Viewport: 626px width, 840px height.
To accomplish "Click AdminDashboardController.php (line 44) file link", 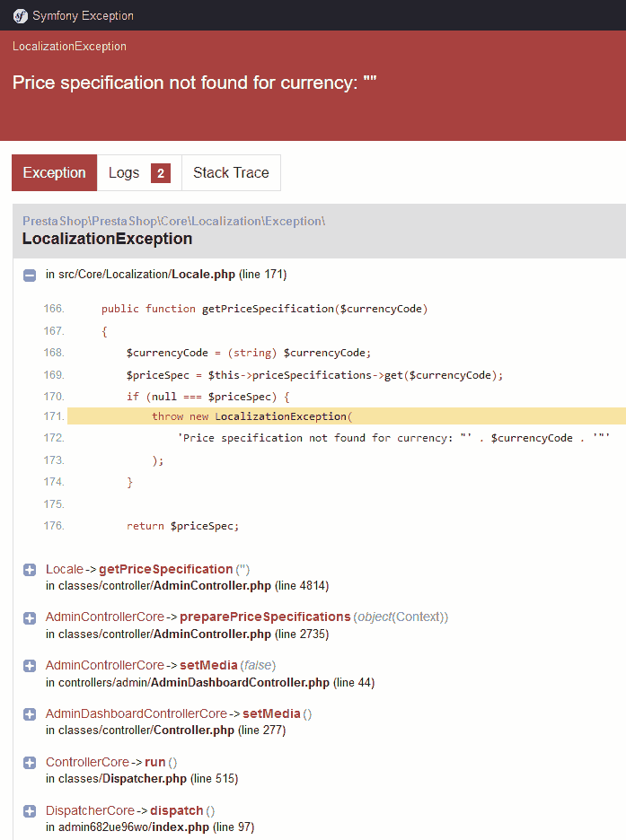I will pyautogui.click(x=210, y=682).
